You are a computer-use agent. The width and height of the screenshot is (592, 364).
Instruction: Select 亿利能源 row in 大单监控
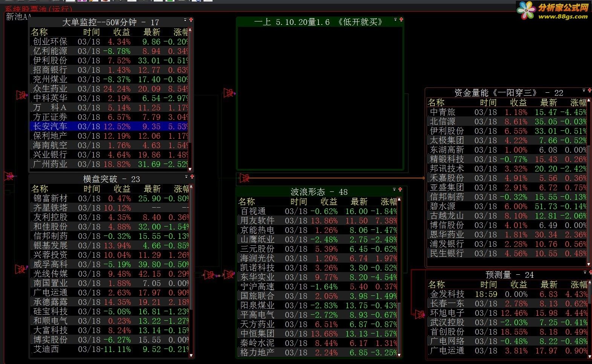click(109, 51)
